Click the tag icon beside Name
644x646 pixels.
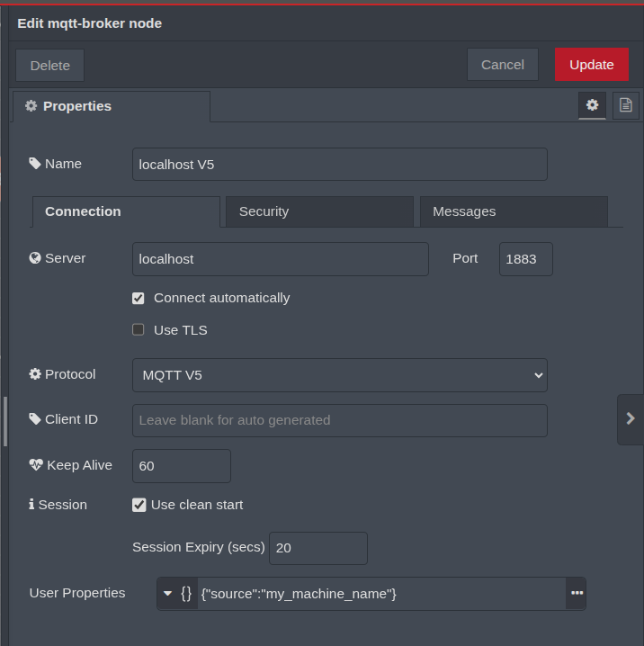35,164
